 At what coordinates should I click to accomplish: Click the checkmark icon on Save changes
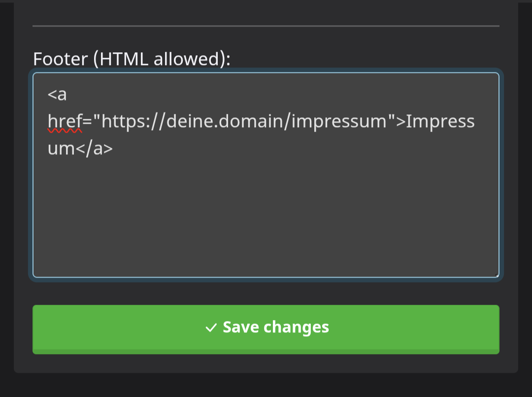click(x=211, y=328)
